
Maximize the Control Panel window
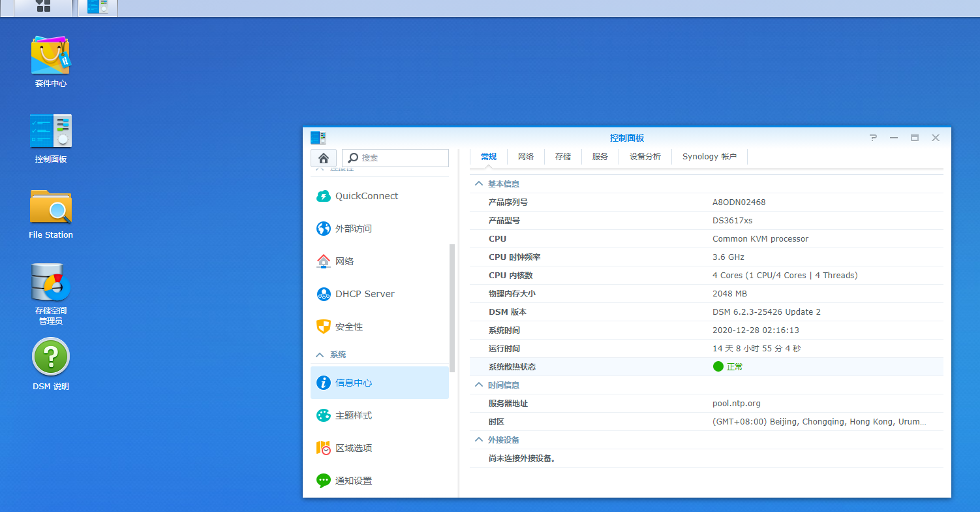[915, 138]
